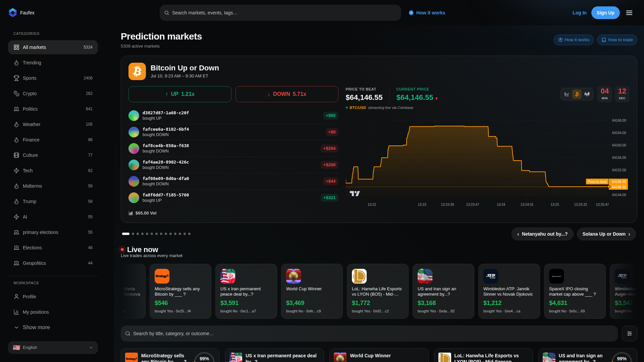Screen dimensions: 644x362
Task: Select Culture category
Action: (x=53, y=155)
